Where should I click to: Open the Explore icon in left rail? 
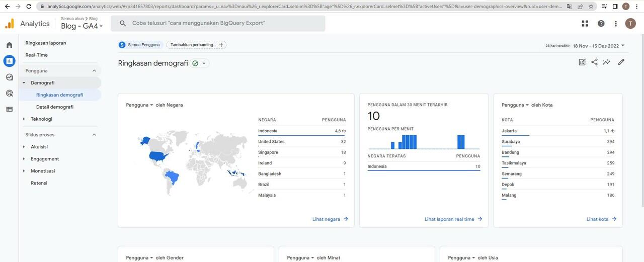(x=9, y=77)
